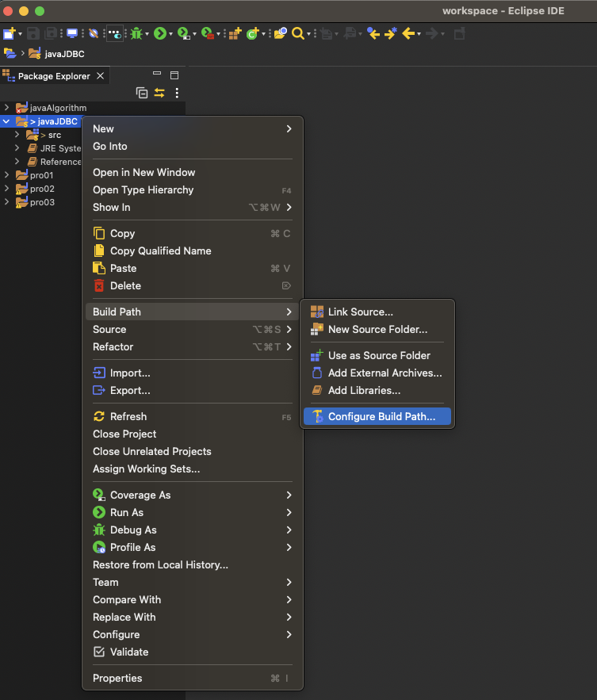
Task: Close the Package Explorer view
Action: pos(101,76)
